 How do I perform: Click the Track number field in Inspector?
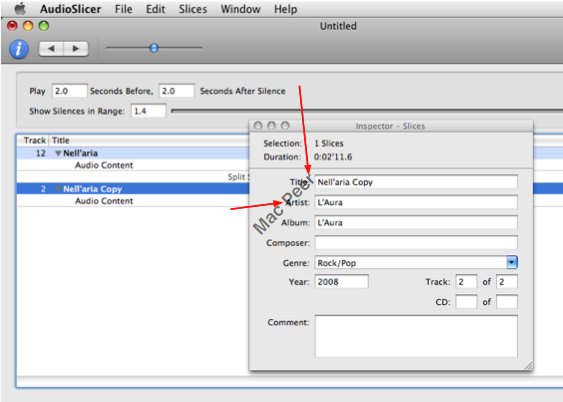click(466, 282)
